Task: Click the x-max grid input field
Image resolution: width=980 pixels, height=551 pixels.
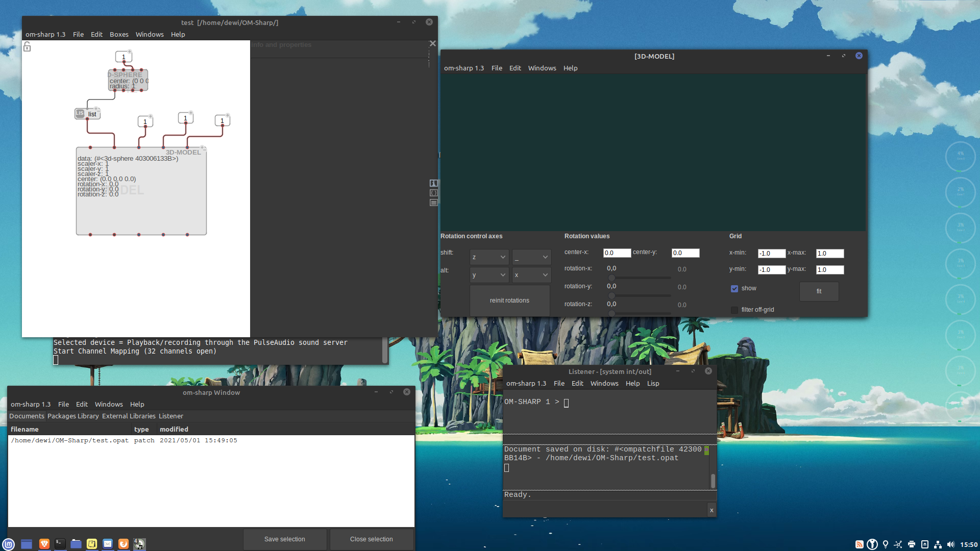Action: (830, 254)
